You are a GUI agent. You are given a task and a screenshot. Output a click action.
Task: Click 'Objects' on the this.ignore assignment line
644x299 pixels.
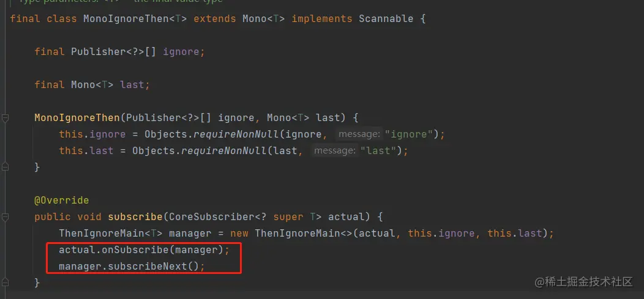(x=166, y=134)
